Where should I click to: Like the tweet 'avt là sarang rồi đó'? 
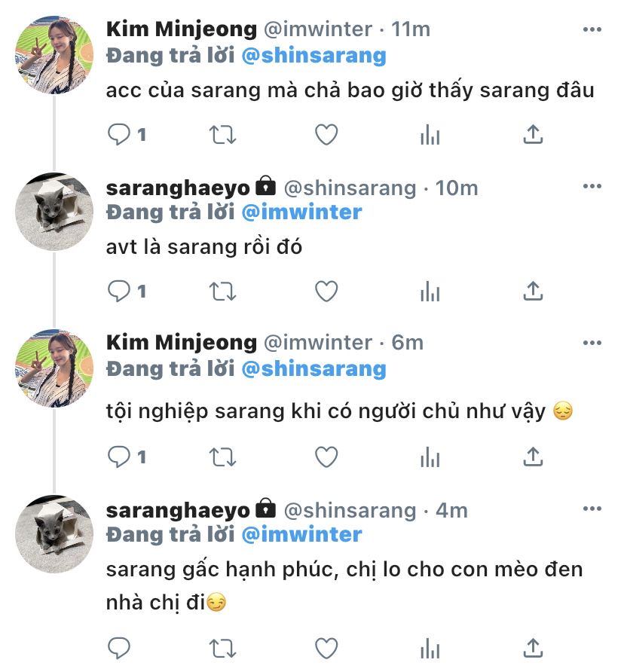[326, 291]
